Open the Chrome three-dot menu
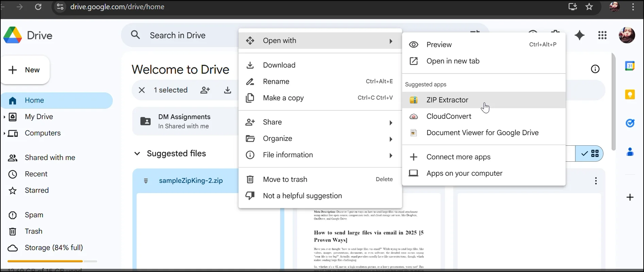Screen dimensions: 644x272 [x=633, y=7]
